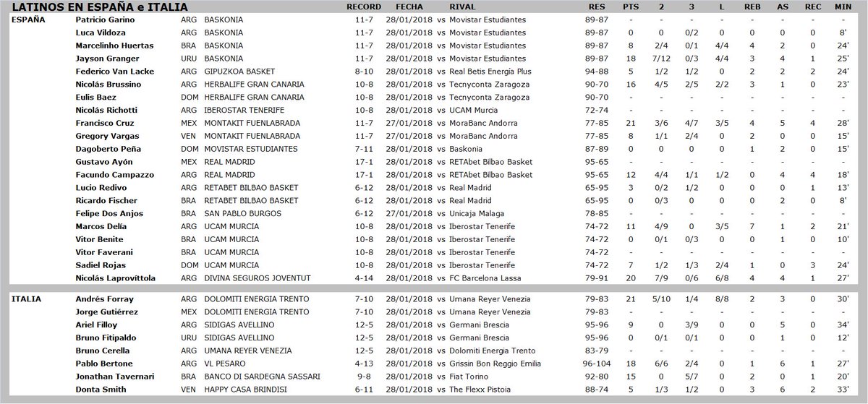Select player name Sadiel Rojas
Image resolution: width=868 pixels, height=404 pixels.
pos(98,265)
